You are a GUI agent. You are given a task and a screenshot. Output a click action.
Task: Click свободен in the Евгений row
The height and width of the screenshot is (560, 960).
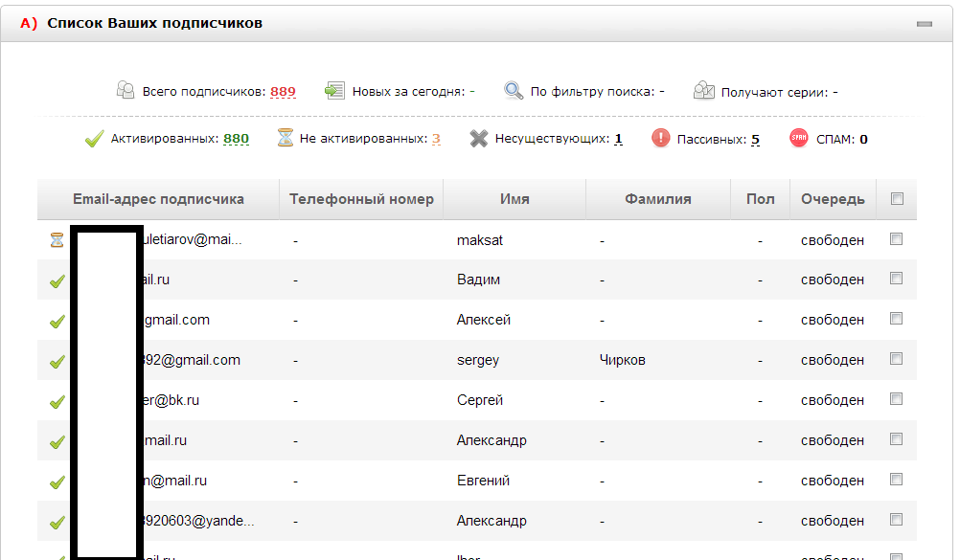833,482
